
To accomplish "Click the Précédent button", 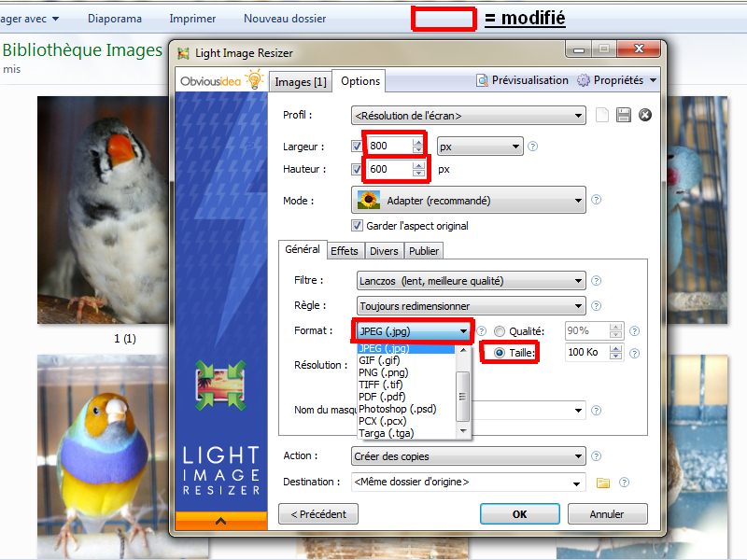I will pos(318,514).
